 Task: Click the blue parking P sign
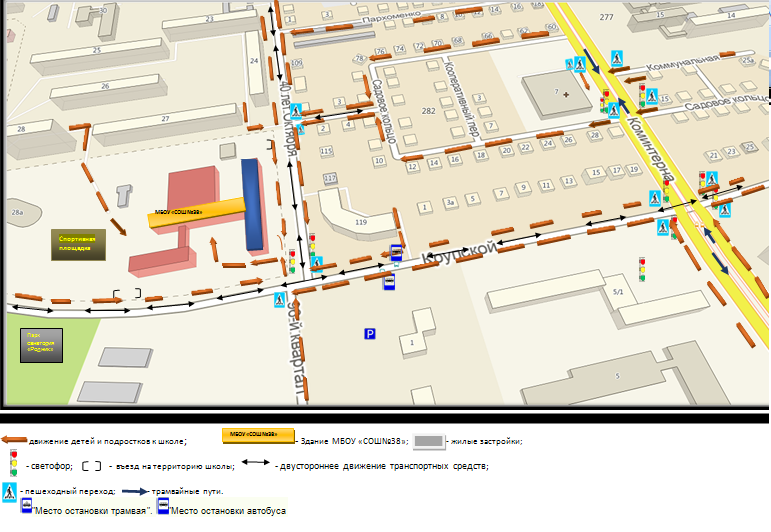pyautogui.click(x=370, y=334)
